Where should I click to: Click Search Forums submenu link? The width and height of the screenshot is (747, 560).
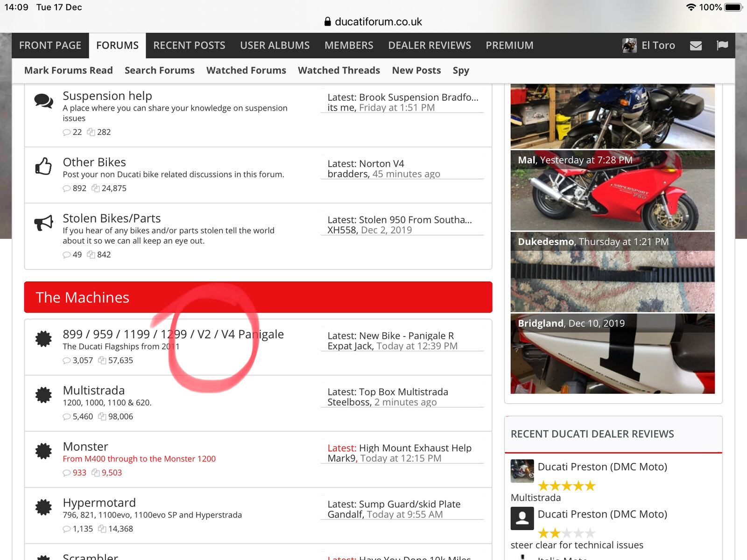tap(160, 70)
